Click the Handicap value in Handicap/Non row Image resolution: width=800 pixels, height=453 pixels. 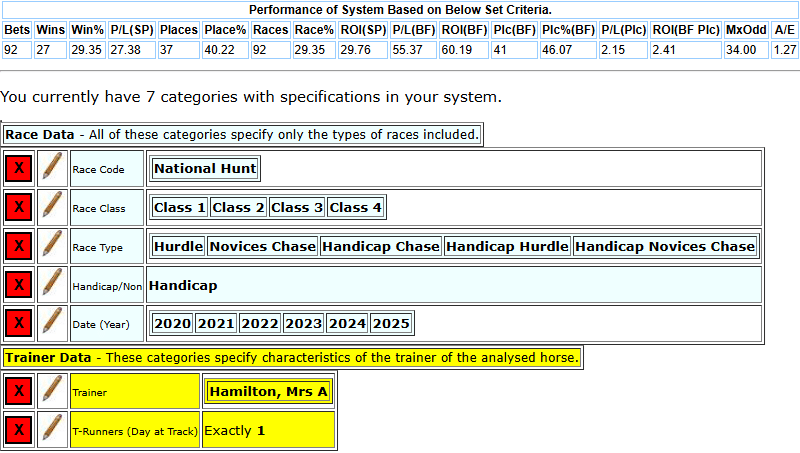pos(183,286)
